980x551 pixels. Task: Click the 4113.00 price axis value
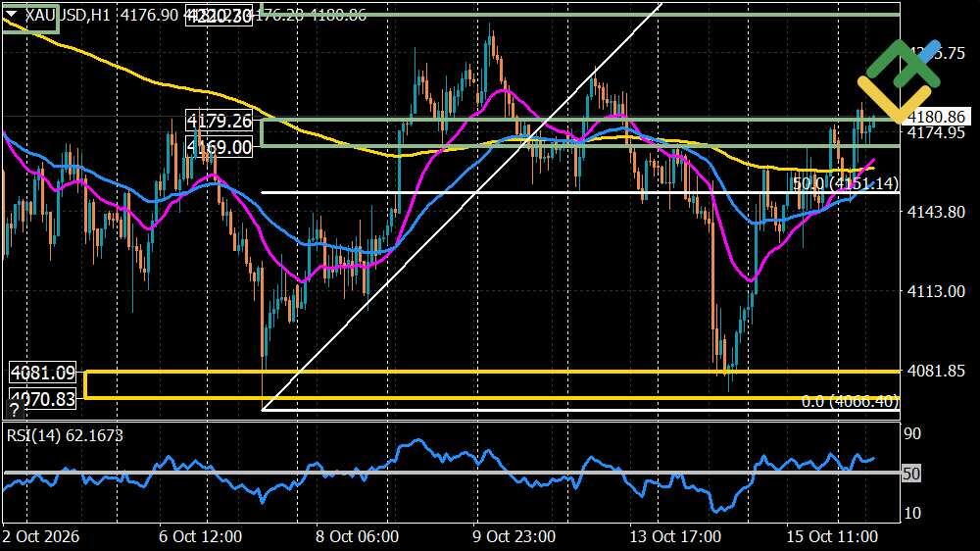936,291
